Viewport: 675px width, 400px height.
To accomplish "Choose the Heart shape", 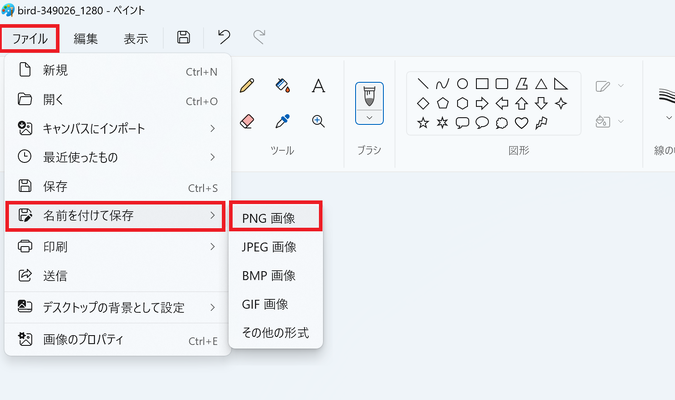I will (x=521, y=123).
